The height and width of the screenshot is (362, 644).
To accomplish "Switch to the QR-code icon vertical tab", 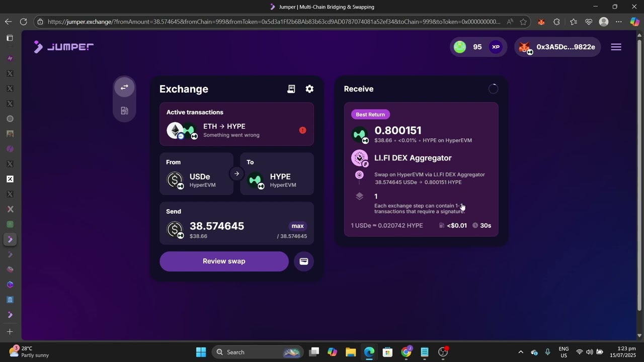I will click(10, 179).
